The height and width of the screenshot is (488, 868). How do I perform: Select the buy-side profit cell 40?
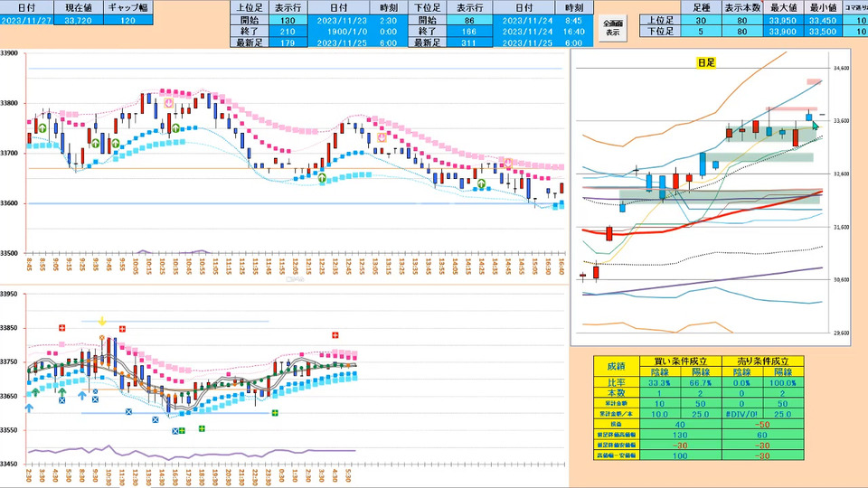point(680,425)
